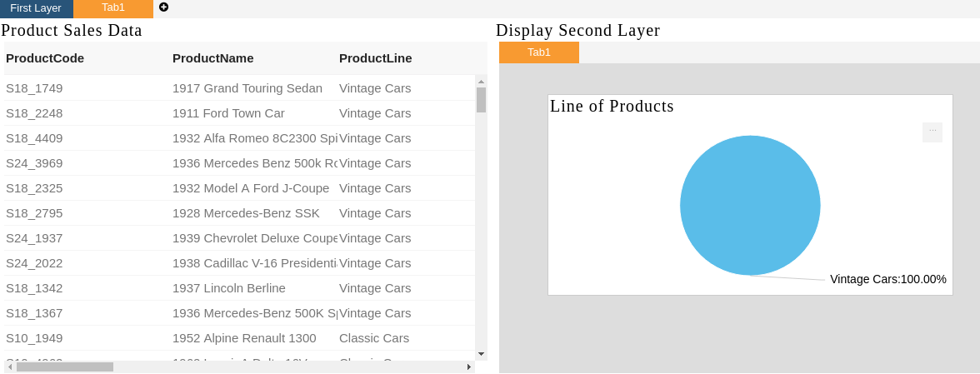Switch to the First Layer tab
Image resolution: width=980 pixels, height=374 pixels.
[x=37, y=8]
